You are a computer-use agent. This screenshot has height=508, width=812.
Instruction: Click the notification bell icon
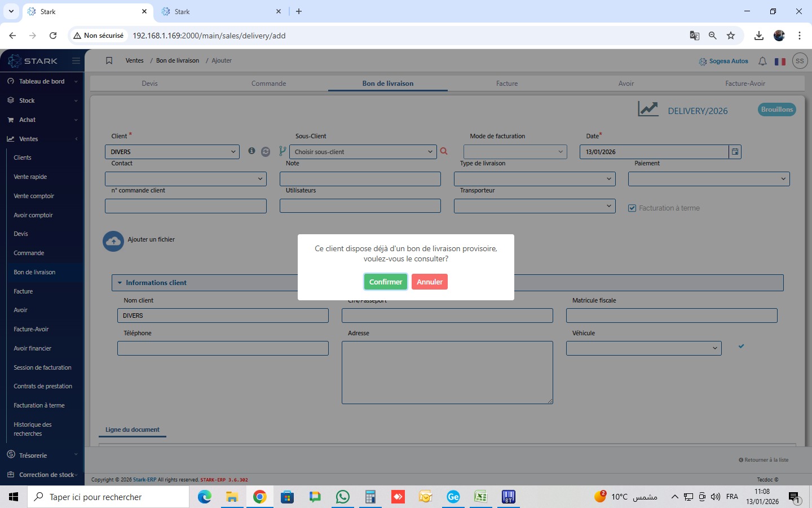point(762,61)
